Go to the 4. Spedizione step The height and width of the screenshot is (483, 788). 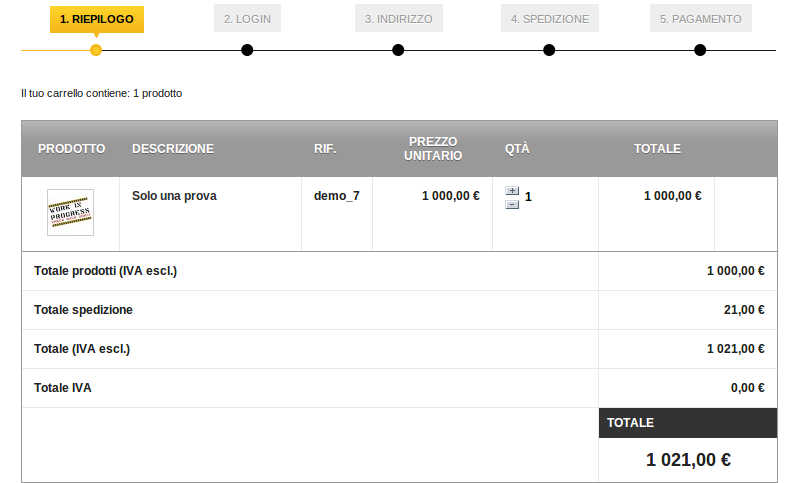pos(550,19)
